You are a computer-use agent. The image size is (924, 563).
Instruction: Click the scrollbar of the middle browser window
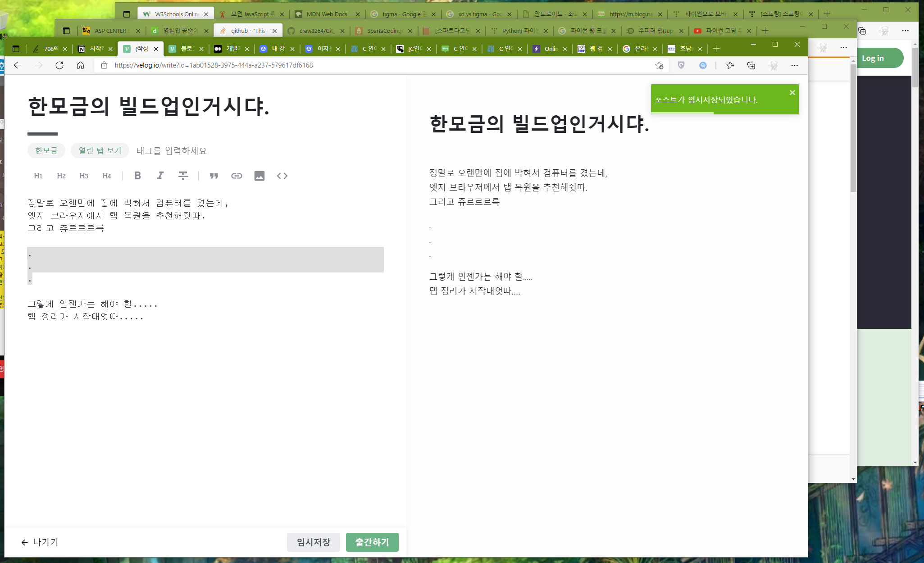pyautogui.click(x=853, y=128)
